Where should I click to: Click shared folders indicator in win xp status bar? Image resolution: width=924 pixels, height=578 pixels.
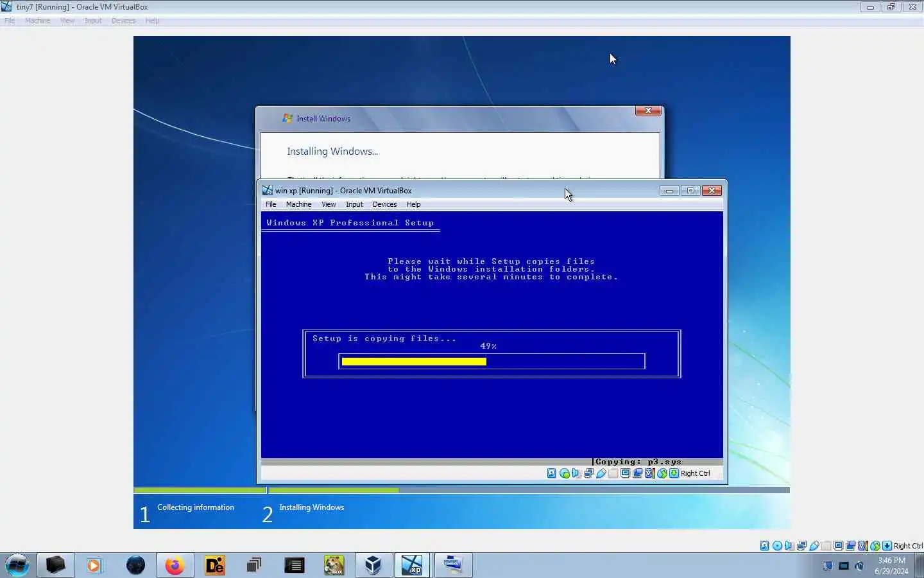tap(613, 473)
